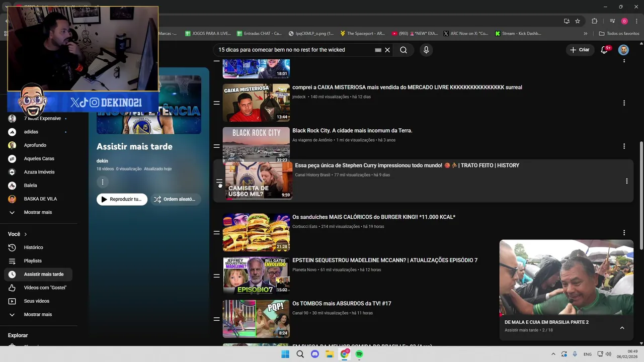Open options for Stephen Curry video
This screenshot has height=362, width=644.
point(626,181)
